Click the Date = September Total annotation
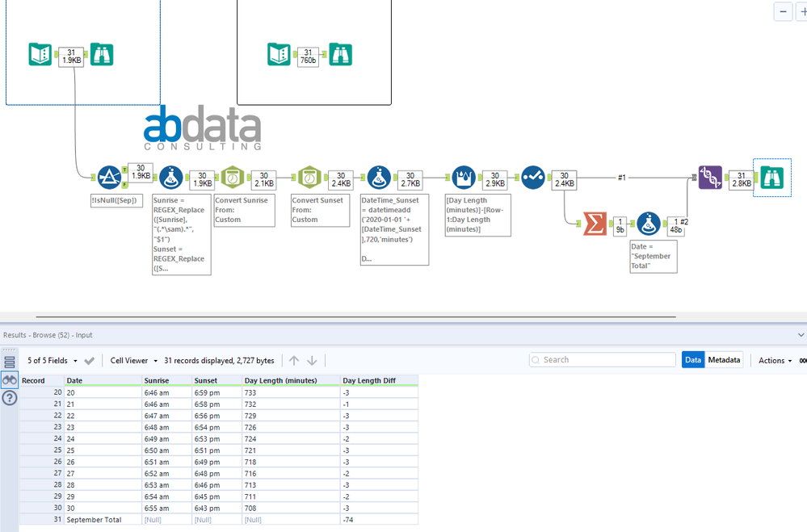Viewport: 807px width, 532px height. [654, 256]
